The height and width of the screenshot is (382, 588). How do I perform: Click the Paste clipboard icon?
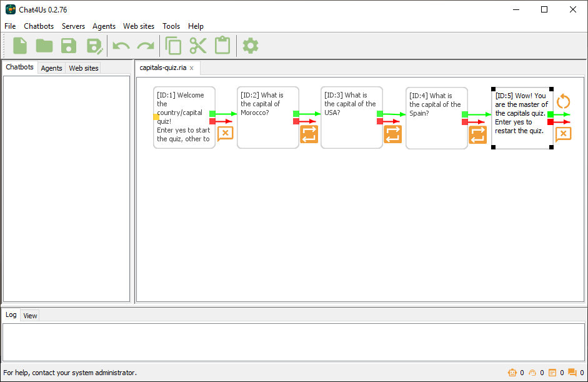tap(222, 46)
